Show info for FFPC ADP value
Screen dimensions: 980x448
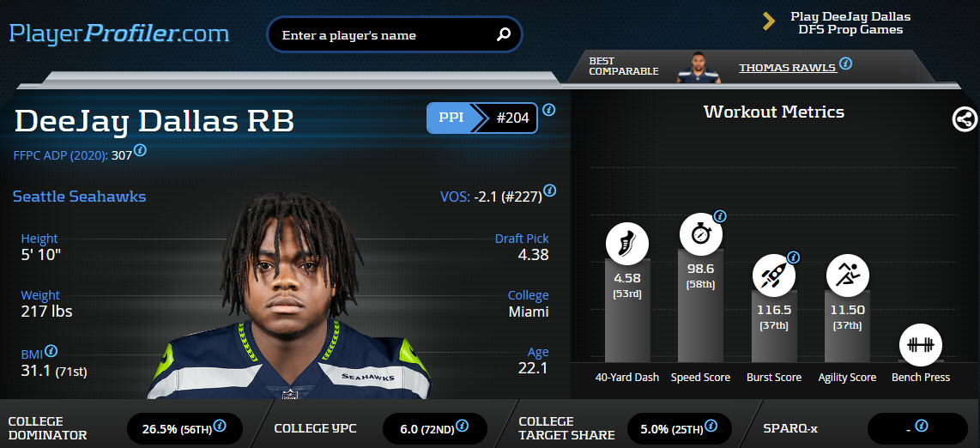point(141,150)
